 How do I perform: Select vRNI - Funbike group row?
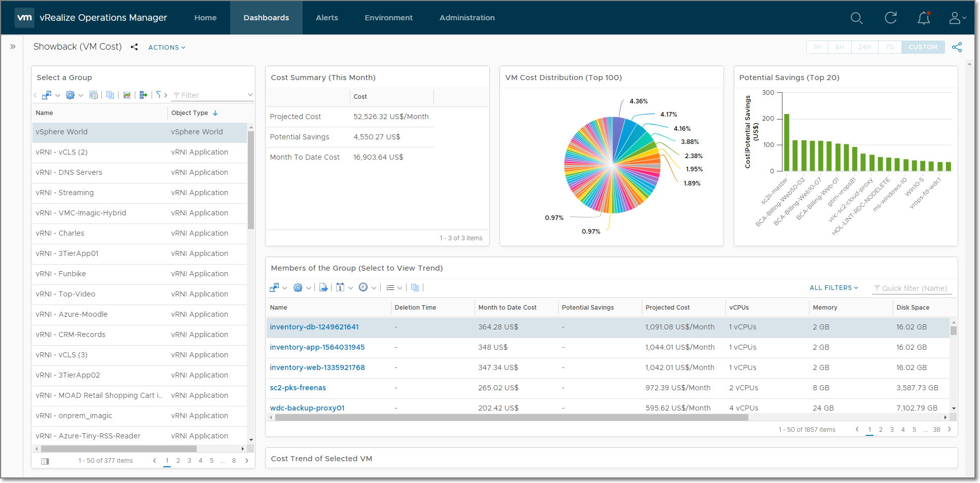click(139, 274)
